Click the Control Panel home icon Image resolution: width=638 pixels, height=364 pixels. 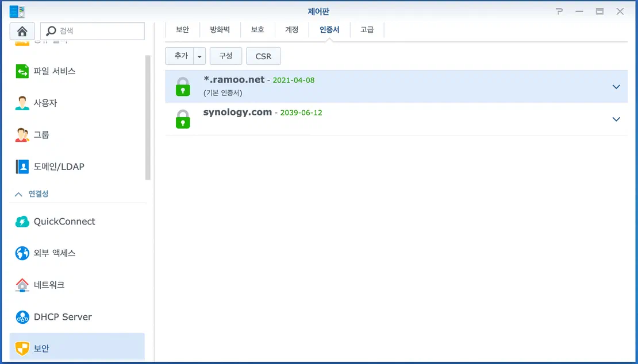22,31
